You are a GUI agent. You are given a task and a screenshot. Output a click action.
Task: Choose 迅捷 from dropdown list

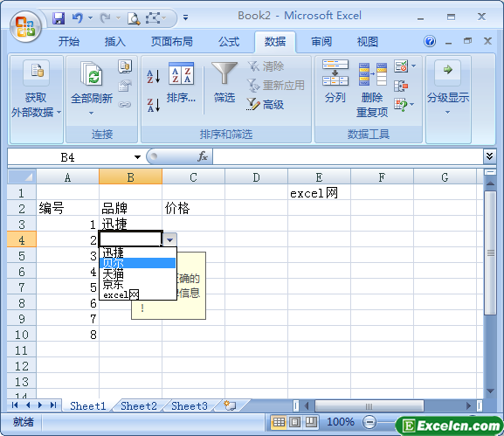point(137,253)
